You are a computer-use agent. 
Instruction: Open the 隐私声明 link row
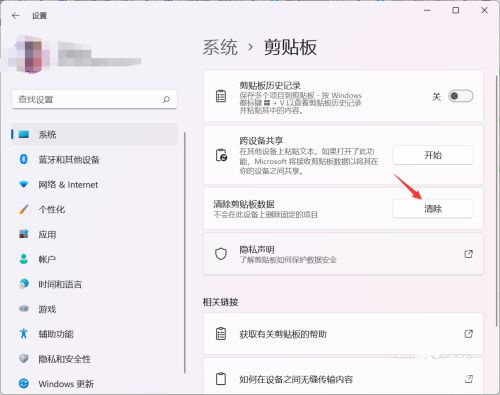click(343, 254)
